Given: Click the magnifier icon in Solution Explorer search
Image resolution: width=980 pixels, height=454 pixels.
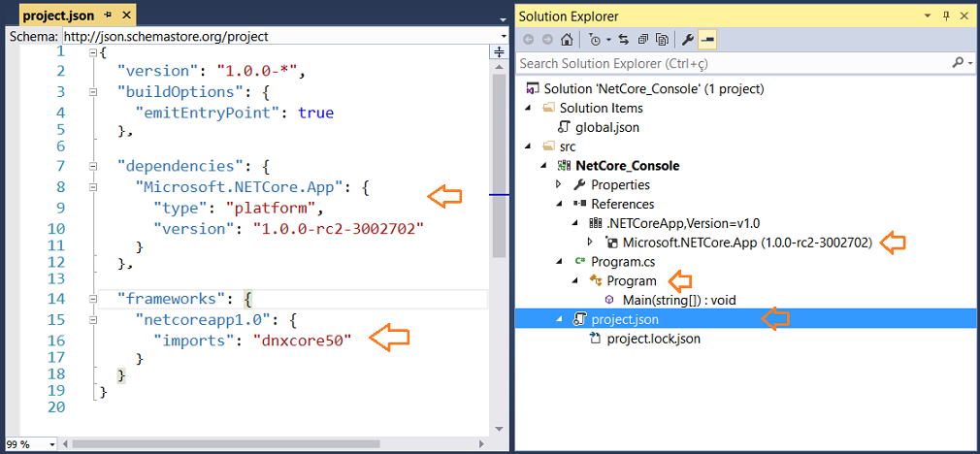Looking at the screenshot, I should pyautogui.click(x=958, y=62).
